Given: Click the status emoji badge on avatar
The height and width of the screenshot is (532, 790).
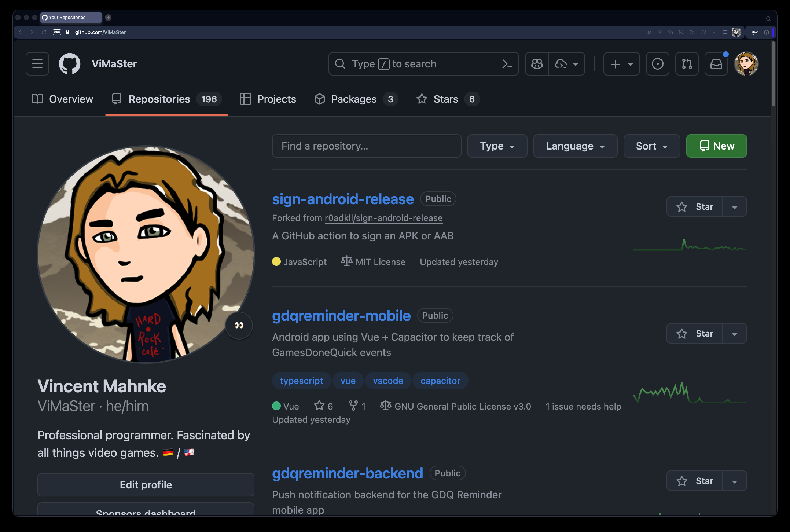Looking at the screenshot, I should point(239,325).
